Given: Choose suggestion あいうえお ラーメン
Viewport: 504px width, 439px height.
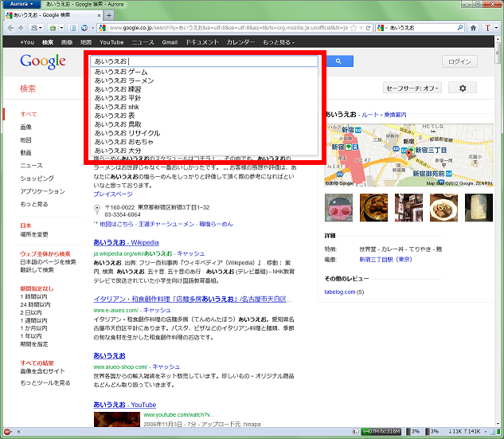Looking at the screenshot, I should (205, 80).
